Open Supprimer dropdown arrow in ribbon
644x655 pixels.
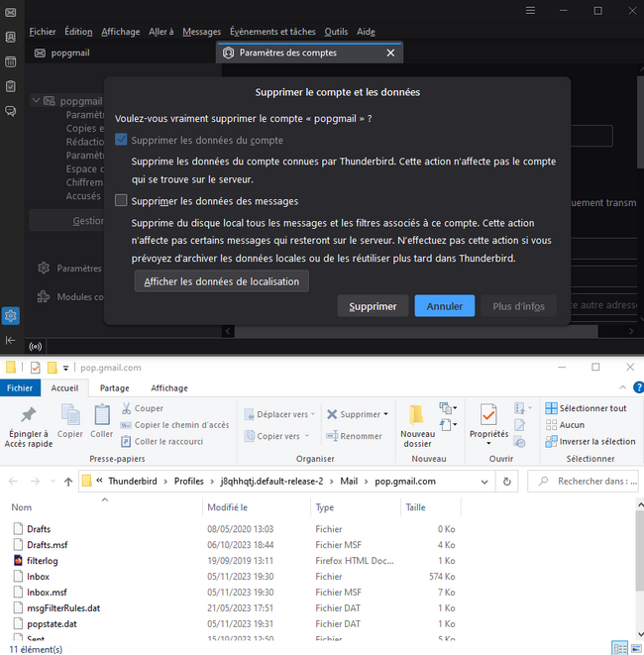(x=385, y=414)
